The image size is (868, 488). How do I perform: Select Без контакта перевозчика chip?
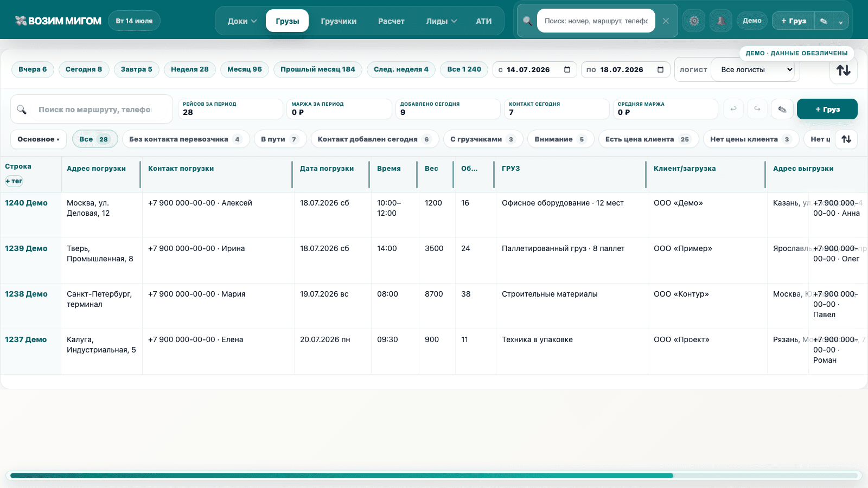click(x=186, y=139)
